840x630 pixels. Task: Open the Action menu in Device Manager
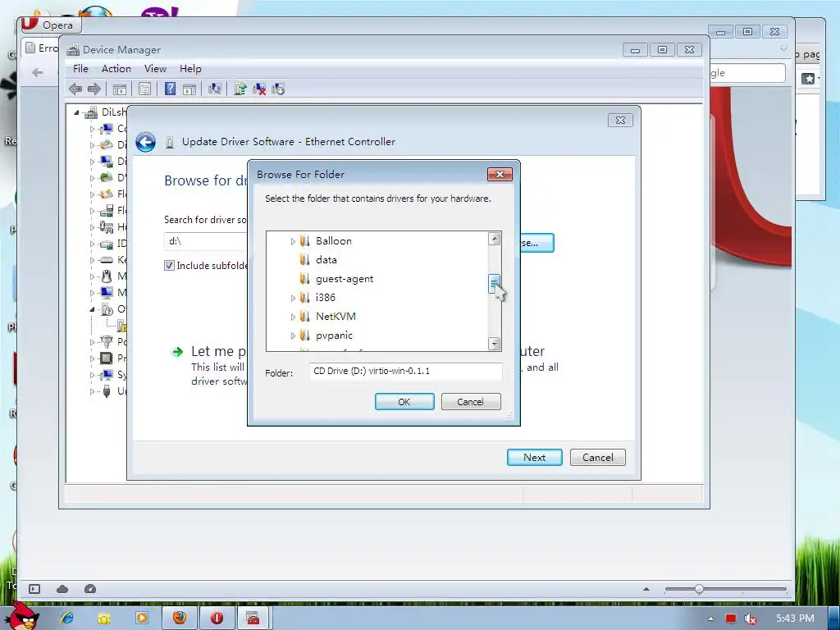click(116, 69)
